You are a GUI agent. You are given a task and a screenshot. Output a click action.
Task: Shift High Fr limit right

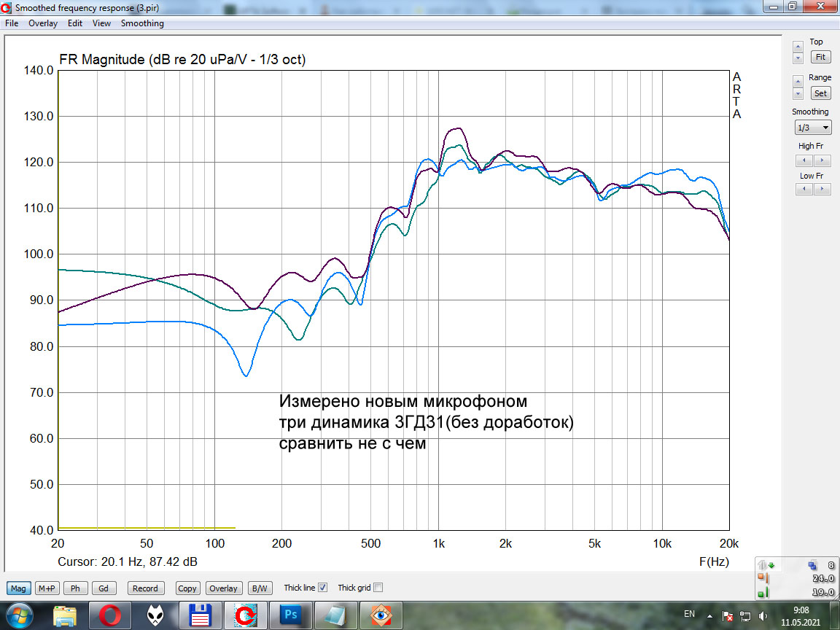coord(822,160)
